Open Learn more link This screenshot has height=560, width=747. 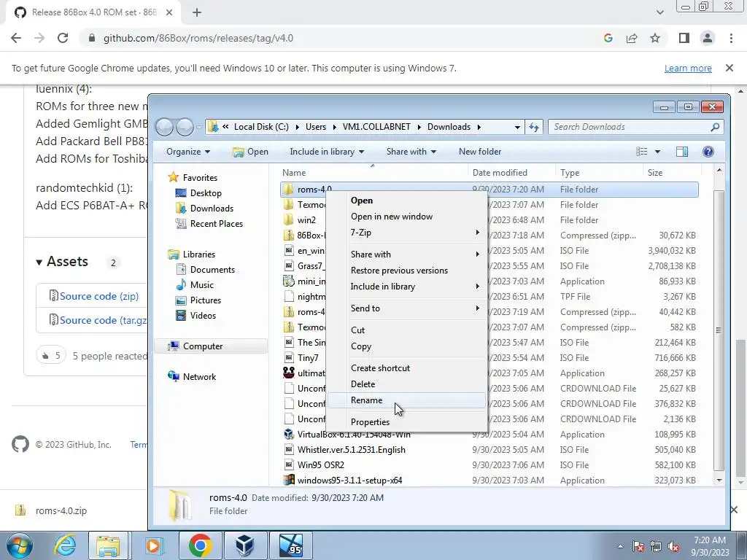[688, 68]
